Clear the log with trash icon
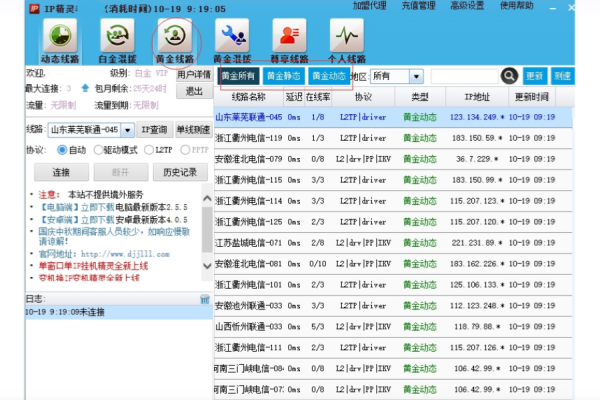 [x=205, y=298]
